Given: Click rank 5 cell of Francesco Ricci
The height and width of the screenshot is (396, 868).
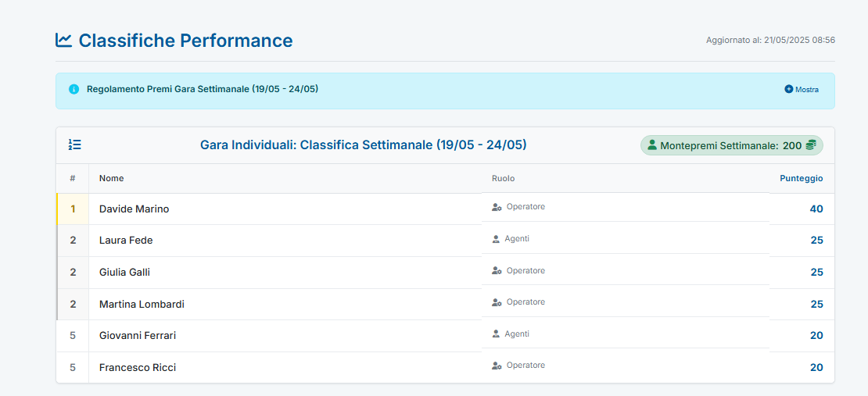Looking at the screenshot, I should click(x=73, y=367).
